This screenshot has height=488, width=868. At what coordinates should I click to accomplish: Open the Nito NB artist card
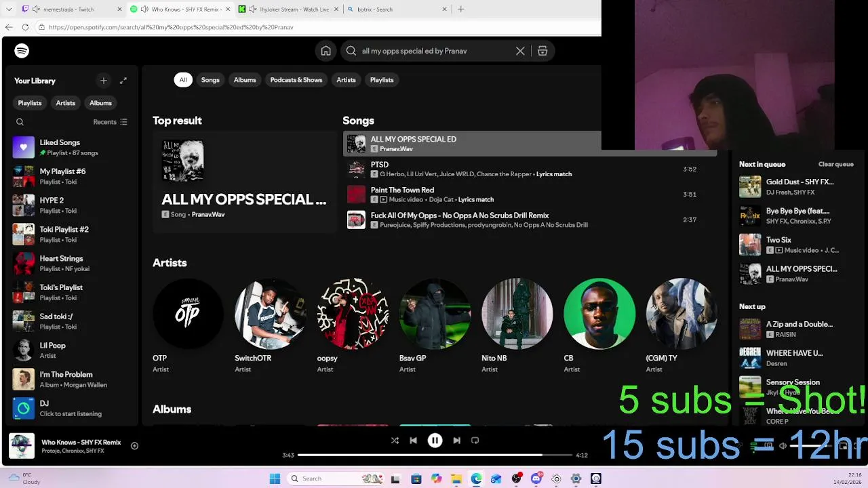[517, 325]
